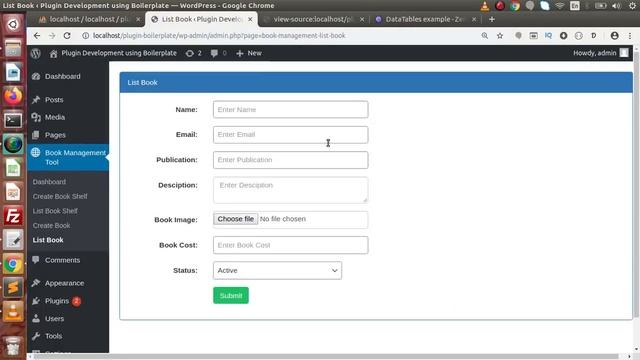Viewport: 640px width, 360px height.
Task: Open the Book Management Dashboard submenu link
Action: point(49,182)
